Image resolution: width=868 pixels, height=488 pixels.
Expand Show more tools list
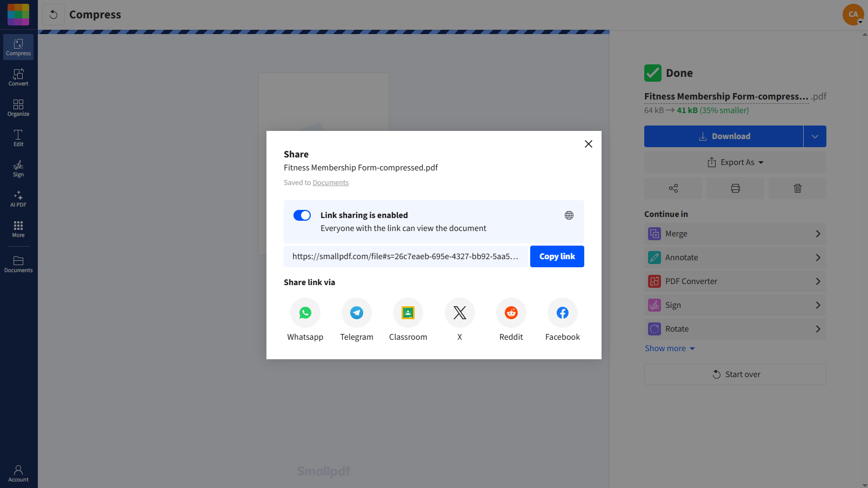point(670,348)
